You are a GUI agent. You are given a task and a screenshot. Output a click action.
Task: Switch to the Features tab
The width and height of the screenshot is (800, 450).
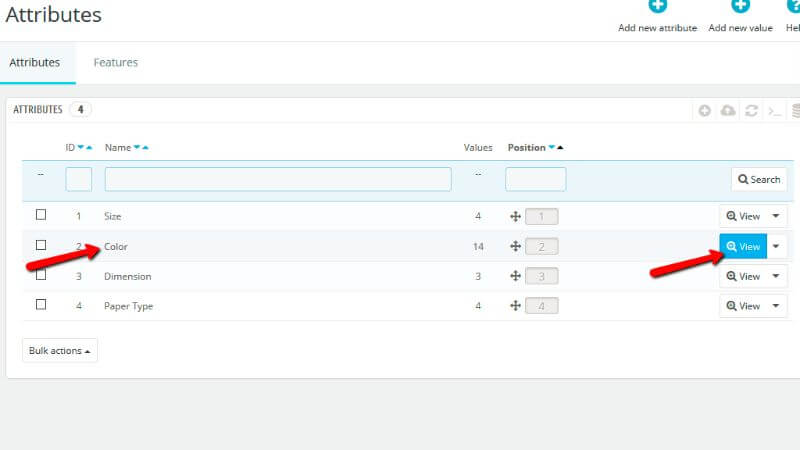pos(116,62)
